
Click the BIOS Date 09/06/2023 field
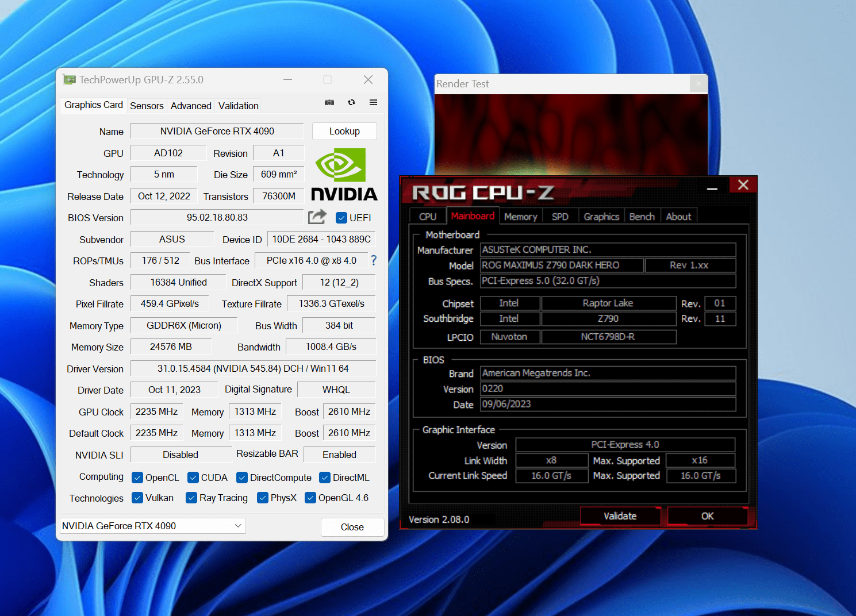[x=608, y=404]
